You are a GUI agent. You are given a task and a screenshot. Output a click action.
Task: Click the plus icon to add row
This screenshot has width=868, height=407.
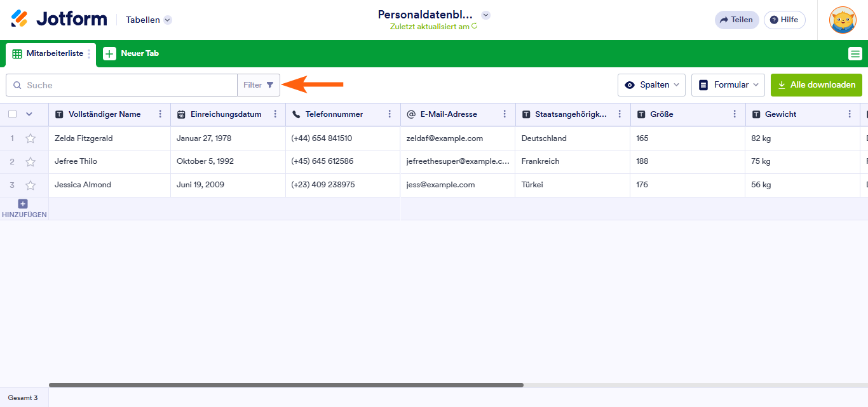tap(23, 204)
